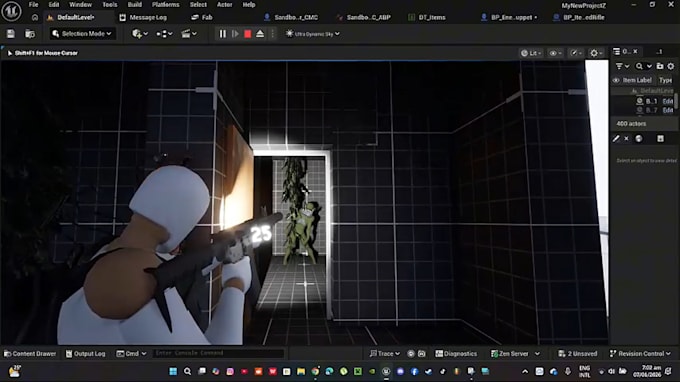Open the File menu
Viewport: 680px width, 382px height.
tap(33, 5)
